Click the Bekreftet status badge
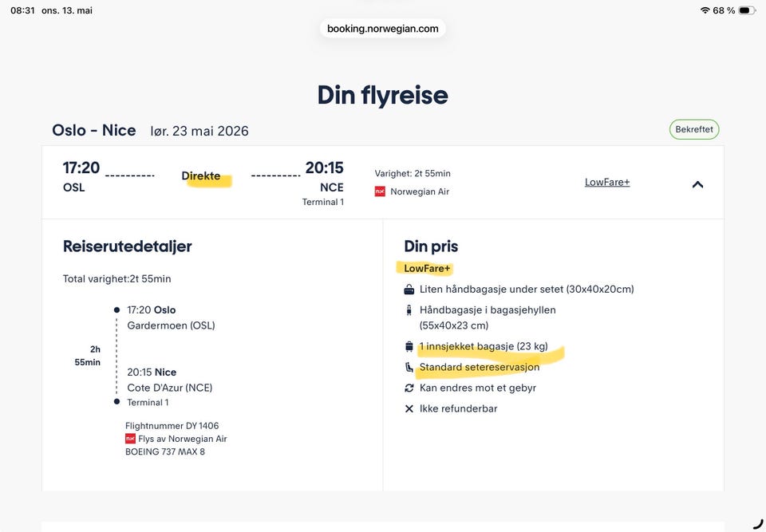This screenshot has height=532, width=766. pos(693,129)
